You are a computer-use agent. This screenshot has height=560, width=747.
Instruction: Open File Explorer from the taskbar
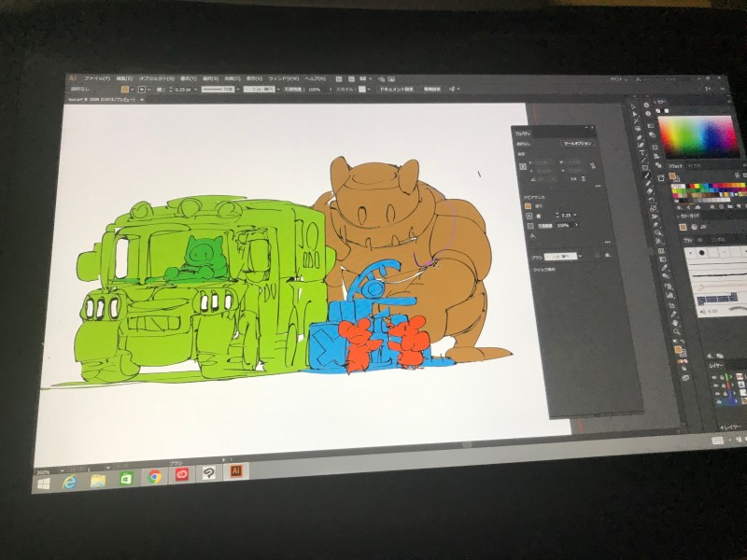click(x=98, y=481)
